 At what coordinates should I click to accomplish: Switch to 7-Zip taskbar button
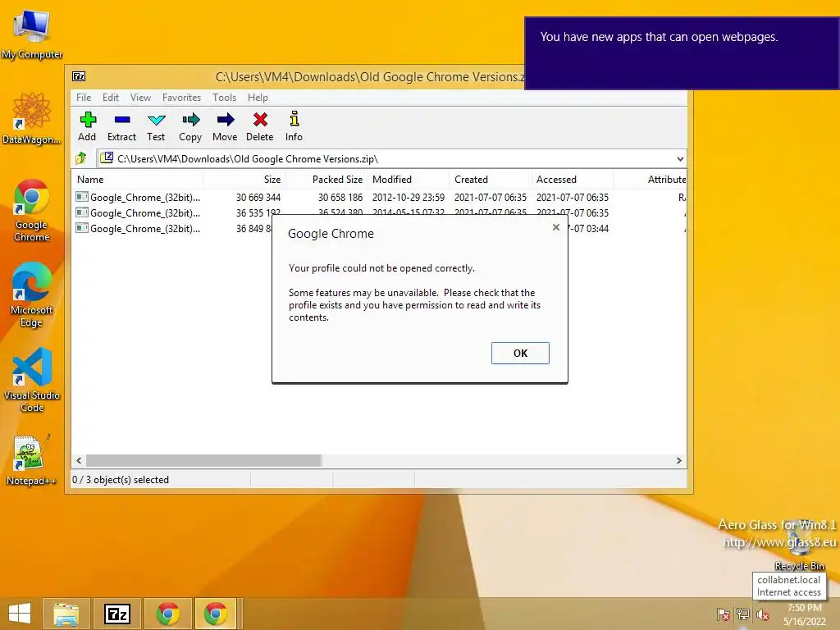(x=117, y=614)
